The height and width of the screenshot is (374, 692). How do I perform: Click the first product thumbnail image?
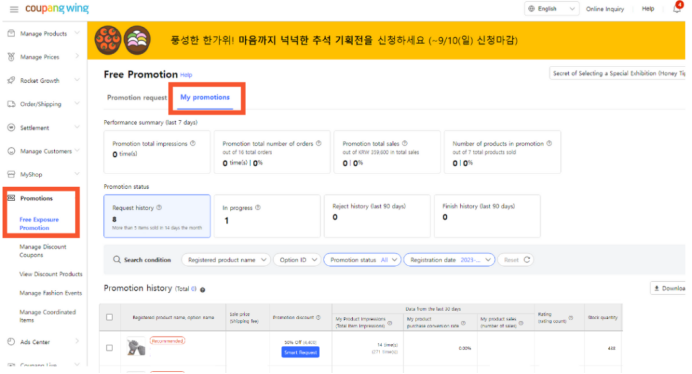click(x=136, y=347)
